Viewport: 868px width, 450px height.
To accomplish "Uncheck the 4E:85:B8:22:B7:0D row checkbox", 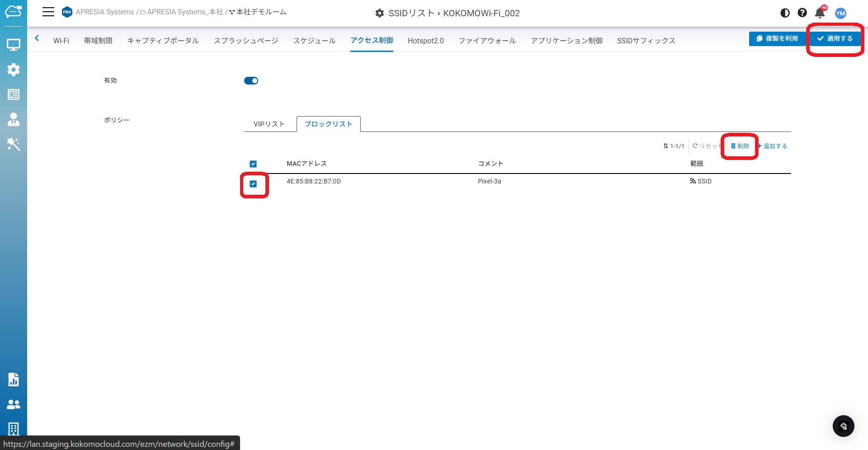I will (253, 184).
